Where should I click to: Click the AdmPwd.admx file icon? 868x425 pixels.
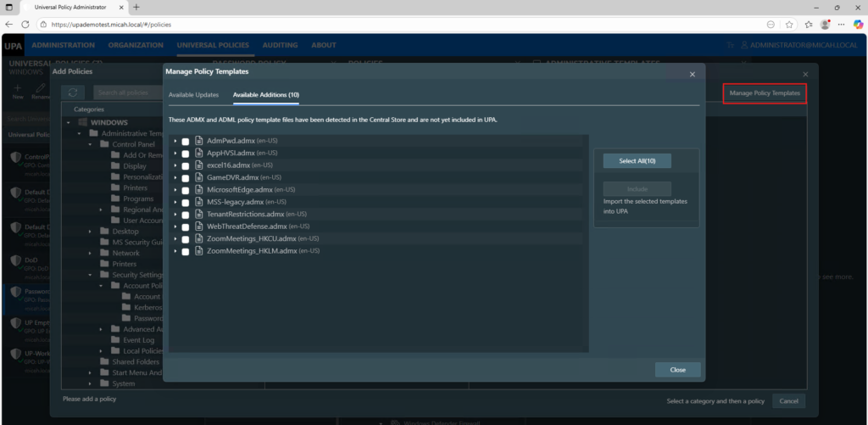point(200,141)
